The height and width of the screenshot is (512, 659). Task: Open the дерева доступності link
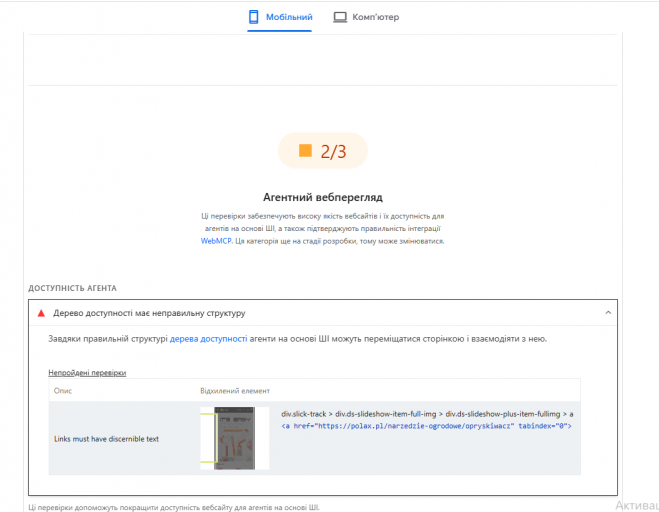(208, 339)
